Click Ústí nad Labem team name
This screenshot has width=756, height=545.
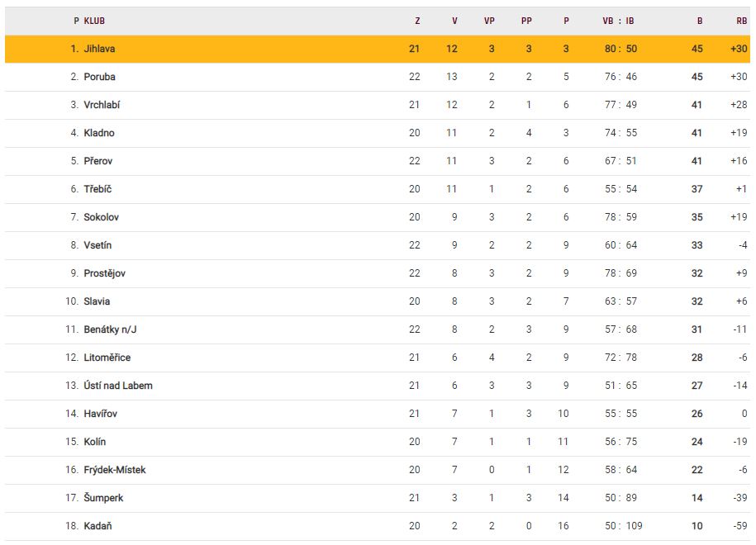pos(118,386)
